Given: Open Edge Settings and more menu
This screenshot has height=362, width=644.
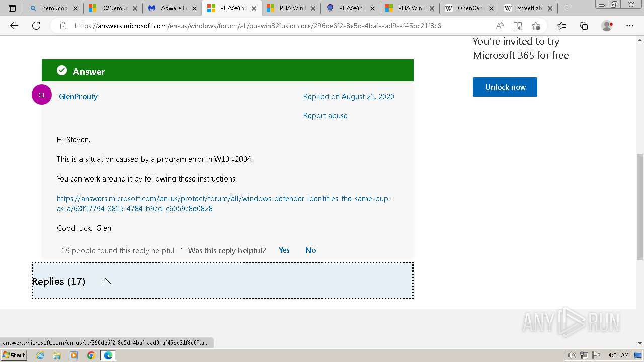Looking at the screenshot, I should coord(630,26).
